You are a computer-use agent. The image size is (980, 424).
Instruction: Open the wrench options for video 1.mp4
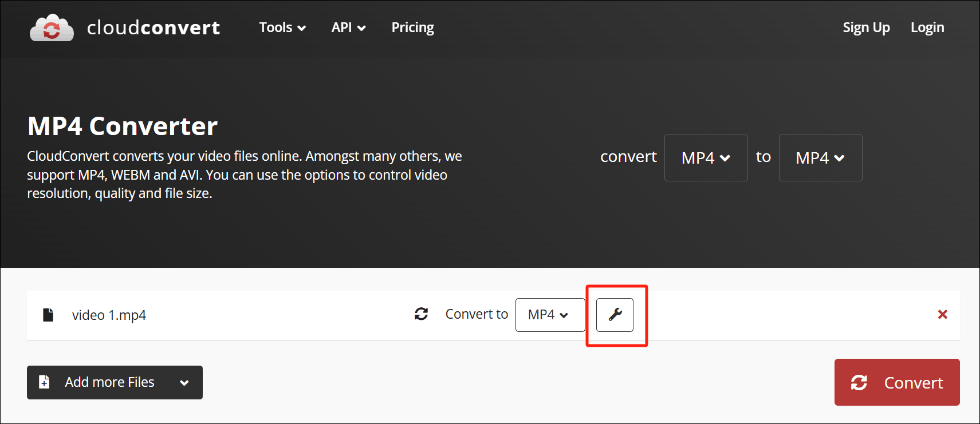click(615, 315)
